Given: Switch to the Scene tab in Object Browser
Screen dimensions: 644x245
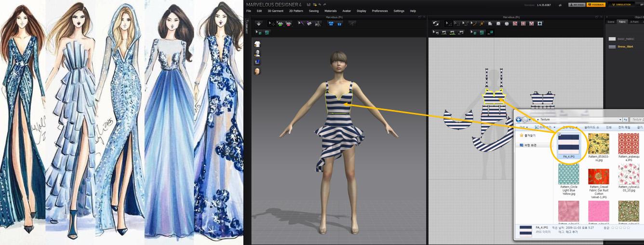Looking at the screenshot, I should [611, 22].
